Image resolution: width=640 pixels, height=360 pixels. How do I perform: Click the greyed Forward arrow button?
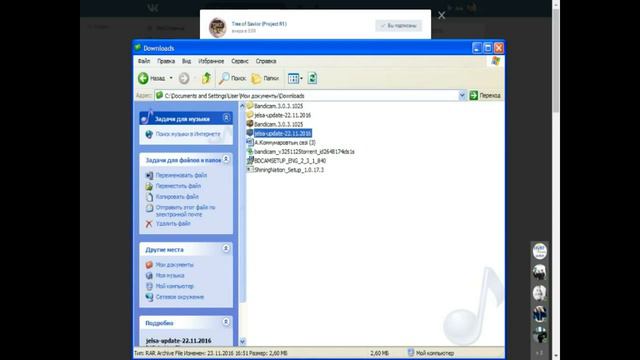(184, 78)
